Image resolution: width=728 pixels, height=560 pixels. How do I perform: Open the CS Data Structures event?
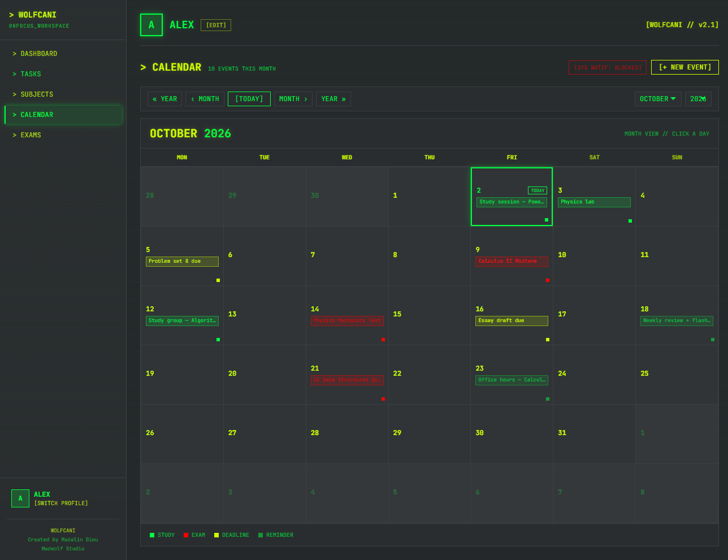[347, 380]
